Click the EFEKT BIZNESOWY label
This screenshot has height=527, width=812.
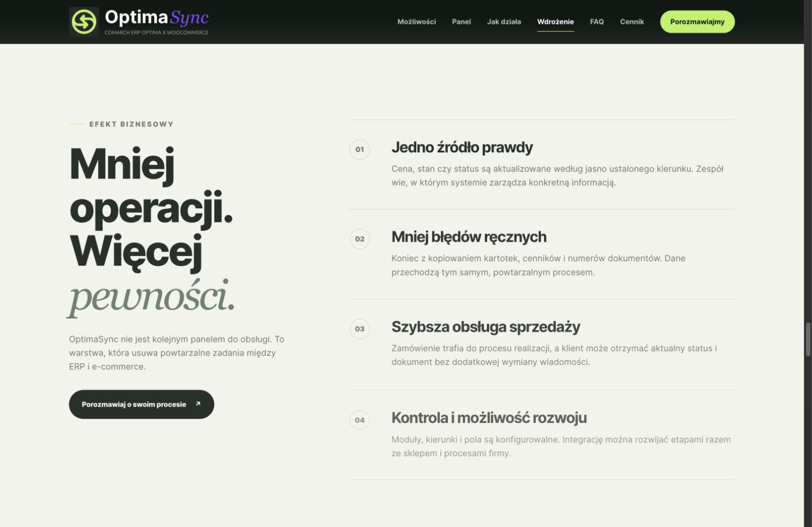coord(131,124)
